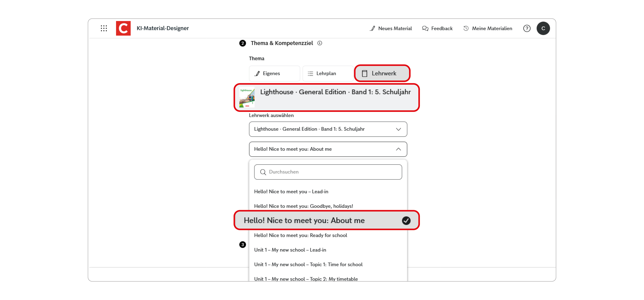Keep Lehrwerk selected as topic source
Image resolution: width=644 pixels, height=300 pixels.
[x=382, y=73]
